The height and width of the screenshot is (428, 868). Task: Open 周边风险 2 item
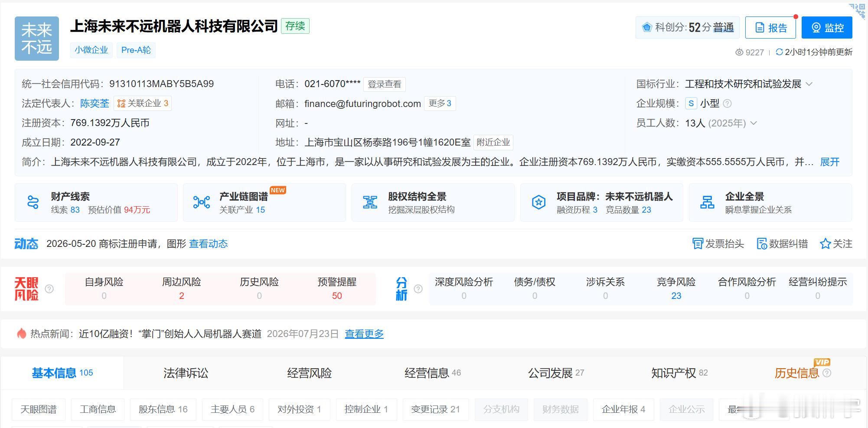point(182,289)
